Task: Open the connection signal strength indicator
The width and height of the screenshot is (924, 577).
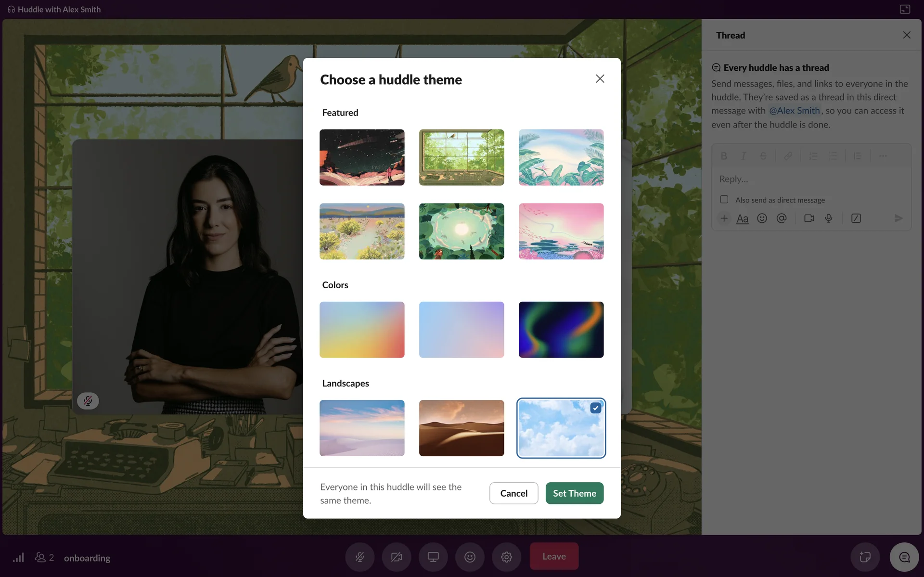Action: point(18,557)
